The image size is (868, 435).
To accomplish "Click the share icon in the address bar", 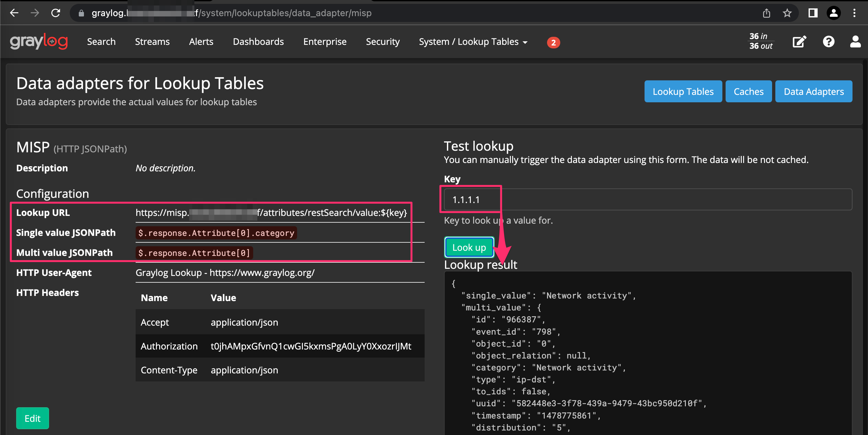I will 767,13.
